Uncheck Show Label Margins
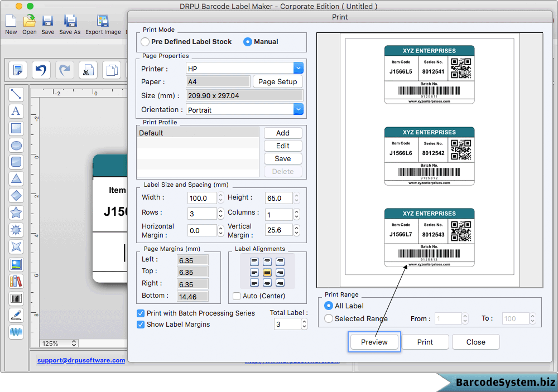 point(141,325)
